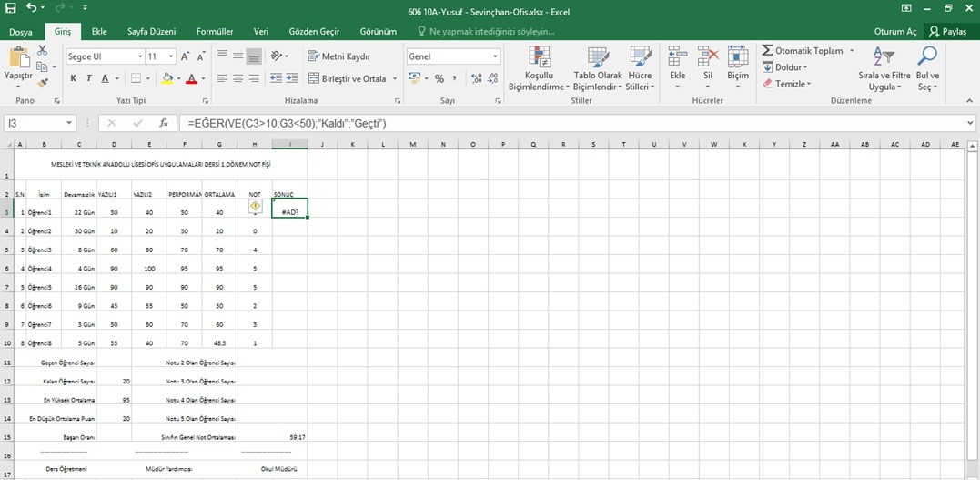Open the Sayfa Düzeni tab
This screenshot has height=480, width=980.
click(151, 31)
